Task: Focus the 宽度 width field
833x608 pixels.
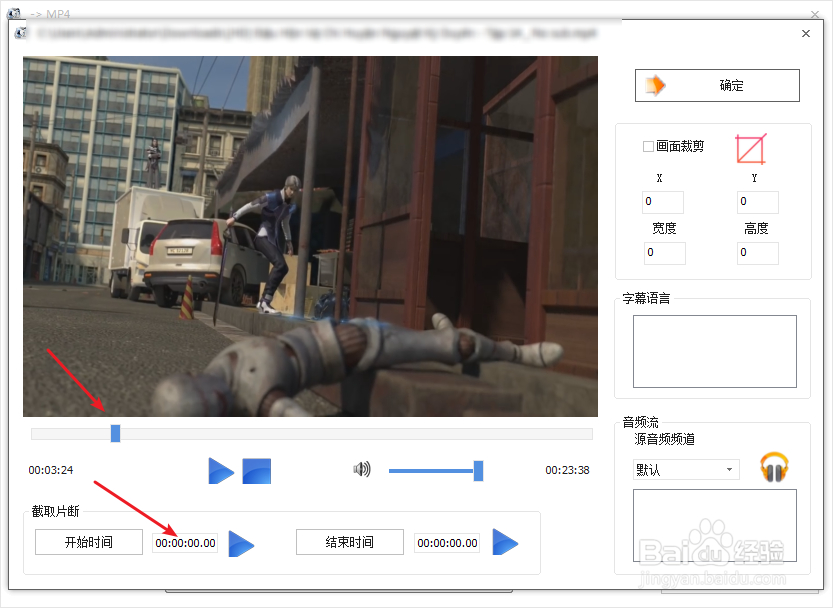Action: click(665, 253)
